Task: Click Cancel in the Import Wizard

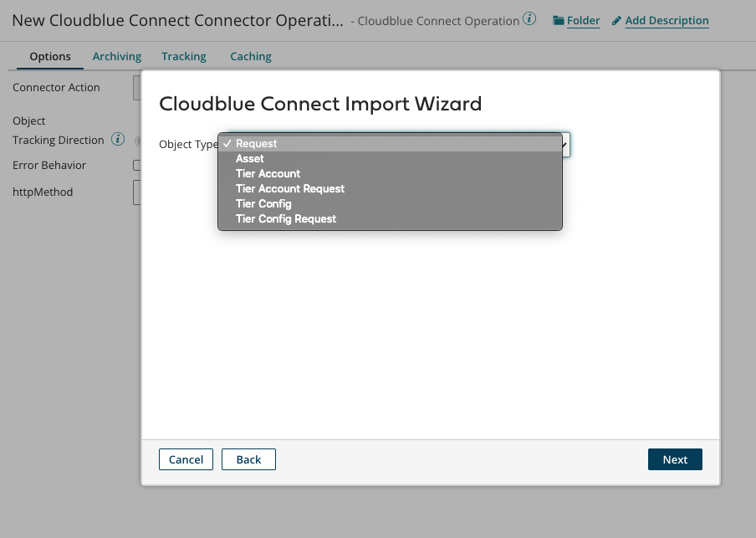Action: tap(186, 459)
